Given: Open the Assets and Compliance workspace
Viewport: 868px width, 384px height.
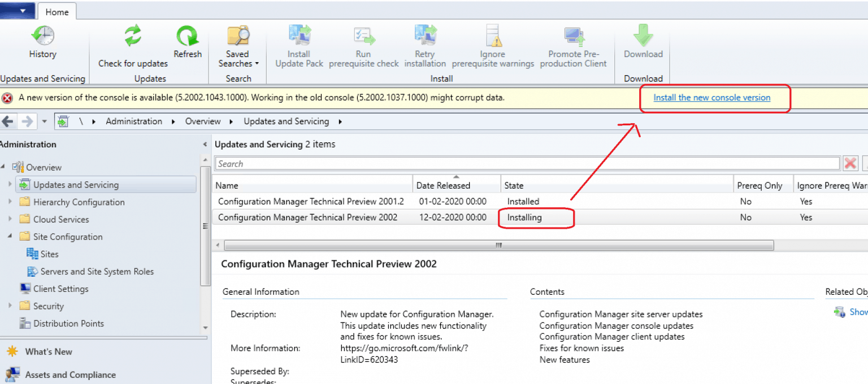Looking at the screenshot, I should pyautogui.click(x=70, y=374).
